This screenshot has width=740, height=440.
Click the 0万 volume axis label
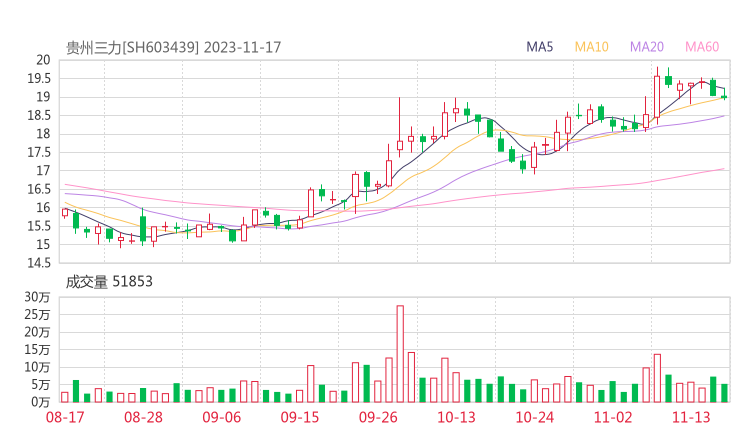coord(41,402)
